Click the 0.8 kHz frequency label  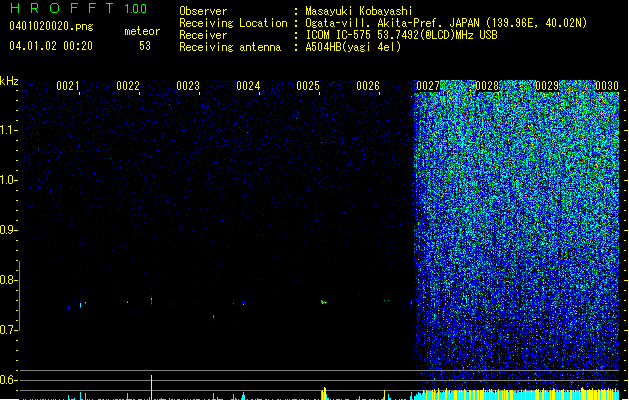click(x=8, y=280)
